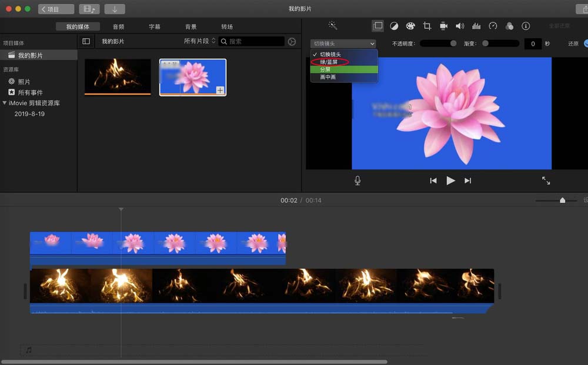Open the video stabilization camera icon
The width and height of the screenshot is (588, 365).
443,26
